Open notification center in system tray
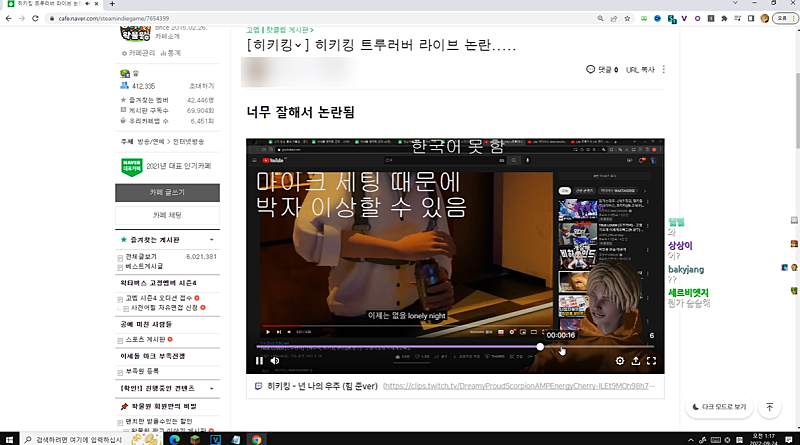This screenshot has width=800, height=445. (x=789, y=439)
